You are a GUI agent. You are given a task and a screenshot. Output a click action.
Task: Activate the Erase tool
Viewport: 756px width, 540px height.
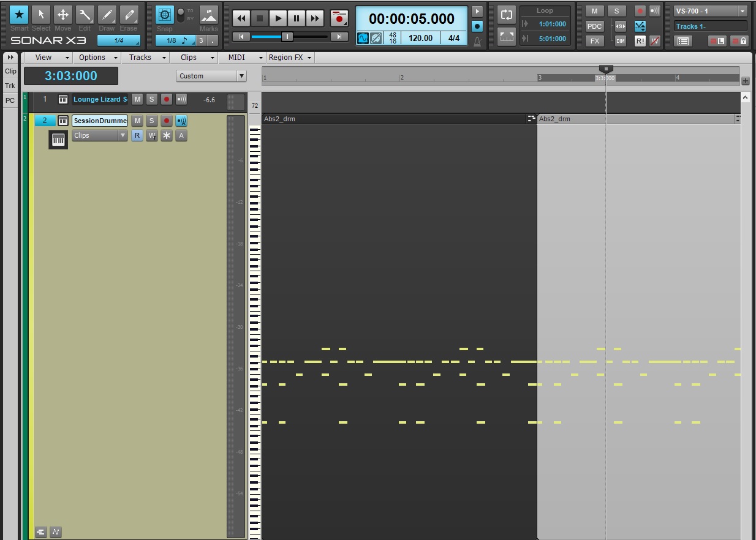pos(129,14)
